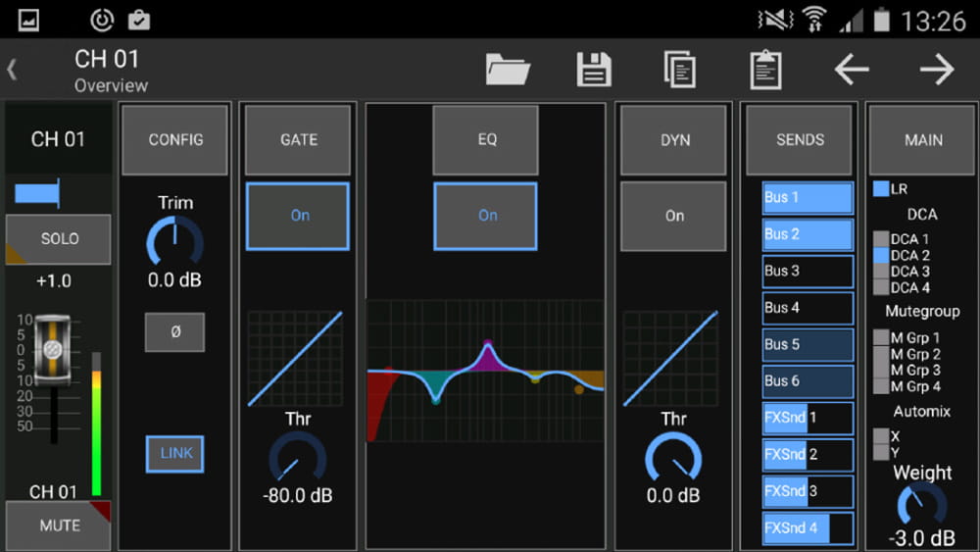Open the folder load preset icon
This screenshot has height=552, width=980.
click(x=508, y=70)
